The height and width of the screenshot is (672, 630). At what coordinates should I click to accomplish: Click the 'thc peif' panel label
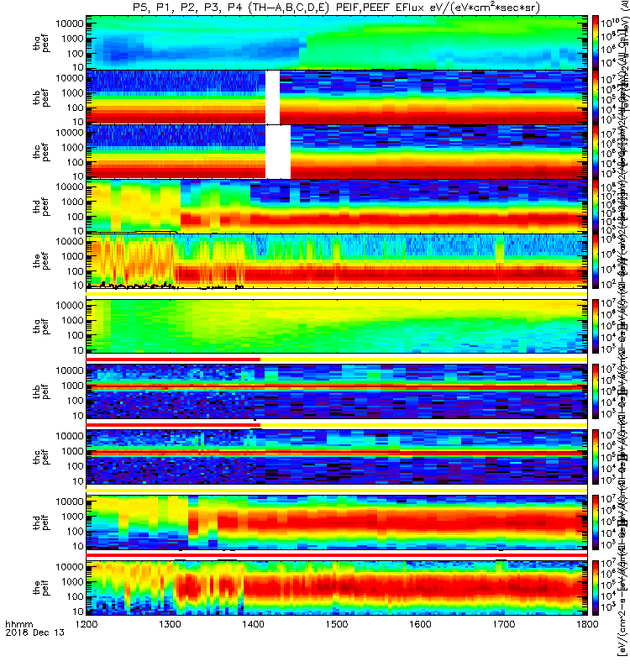click(41, 457)
